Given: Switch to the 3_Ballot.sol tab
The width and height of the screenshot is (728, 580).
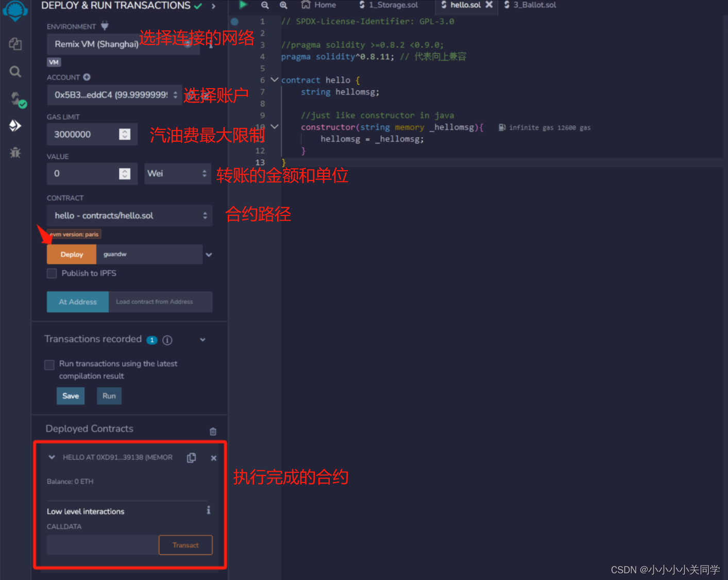Looking at the screenshot, I should click(x=530, y=5).
